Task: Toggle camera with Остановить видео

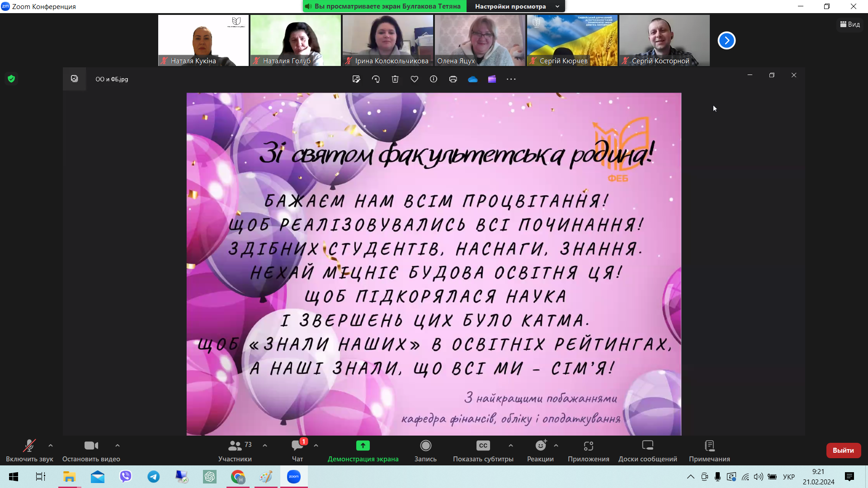Action: tap(91, 446)
